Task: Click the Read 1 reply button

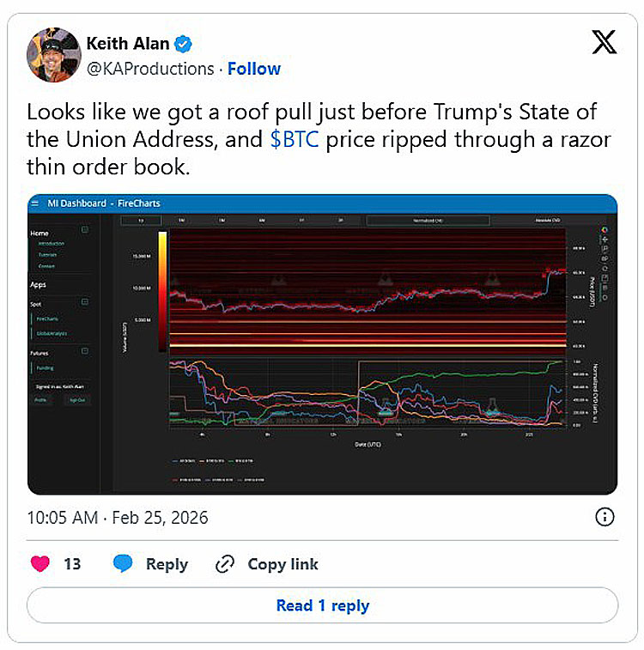Action: 322,605
